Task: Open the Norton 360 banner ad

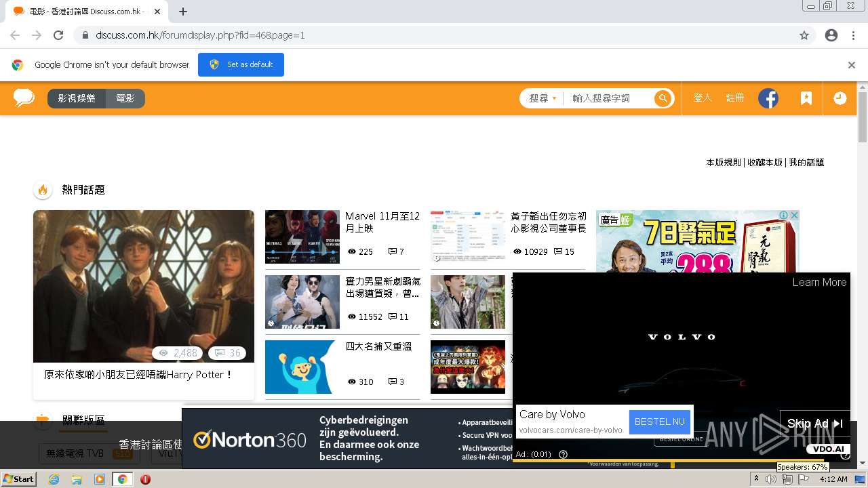Action: pyautogui.click(x=347, y=439)
